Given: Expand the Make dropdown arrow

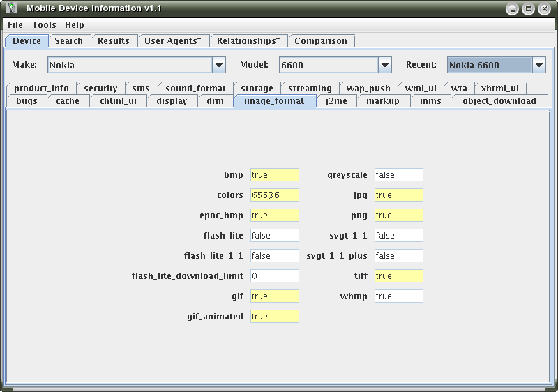Looking at the screenshot, I should click(219, 65).
